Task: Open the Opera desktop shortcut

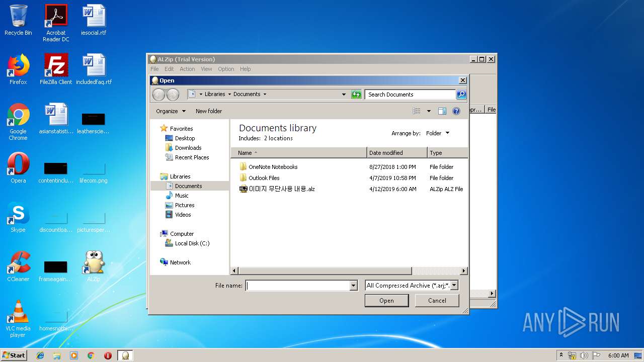Action: tap(18, 168)
